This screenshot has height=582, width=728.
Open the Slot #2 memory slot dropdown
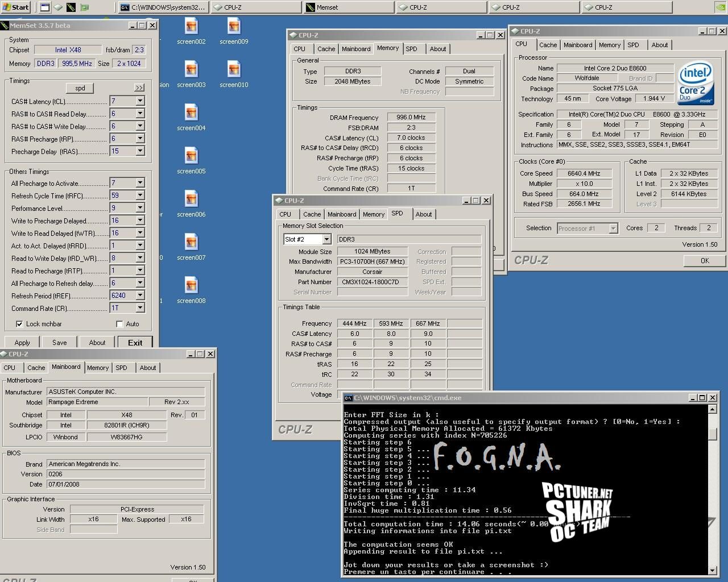click(x=326, y=239)
